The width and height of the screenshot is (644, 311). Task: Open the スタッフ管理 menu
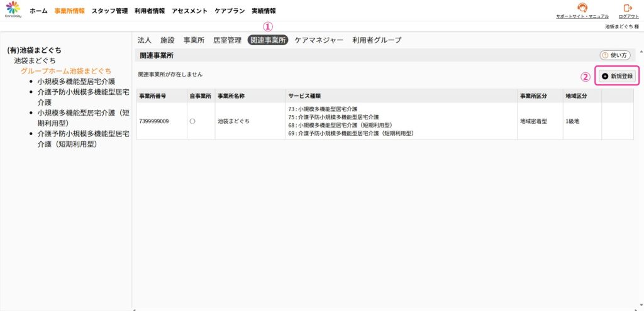(x=109, y=11)
